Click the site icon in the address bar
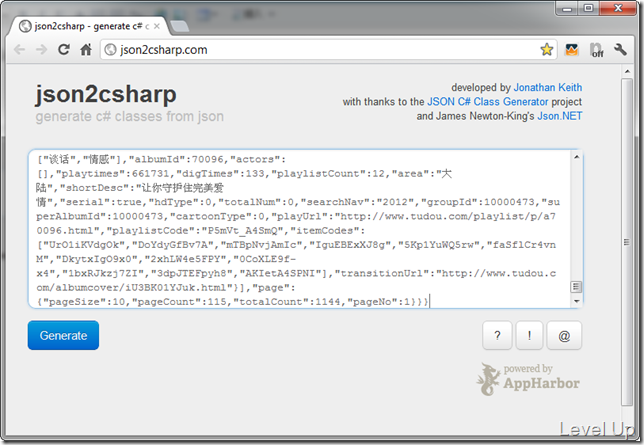 click(110, 50)
